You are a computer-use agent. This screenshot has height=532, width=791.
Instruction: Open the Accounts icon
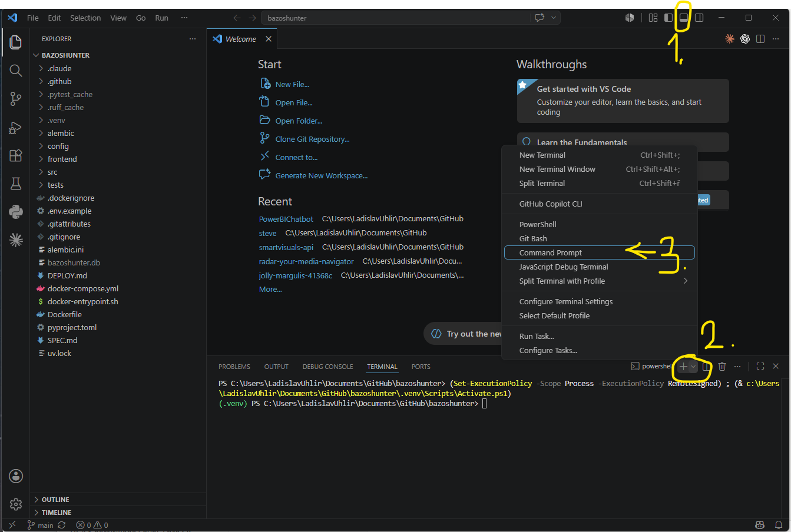pos(16,476)
